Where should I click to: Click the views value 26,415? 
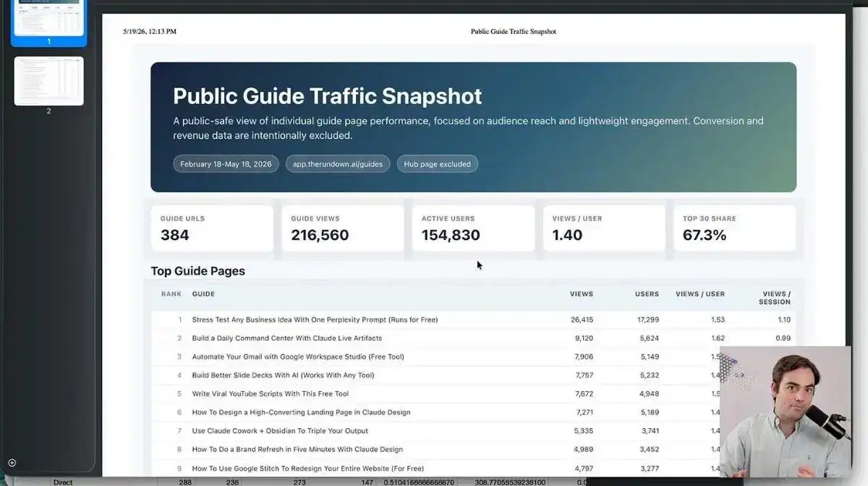click(582, 320)
